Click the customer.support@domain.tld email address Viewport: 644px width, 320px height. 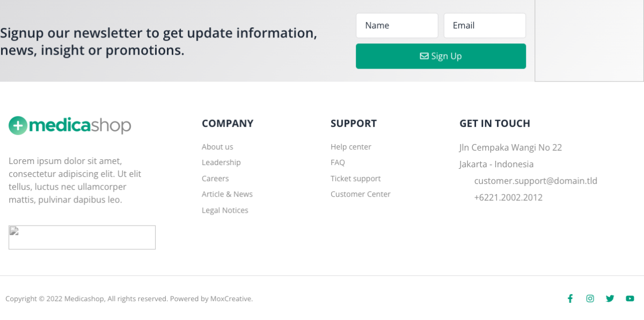(x=536, y=181)
